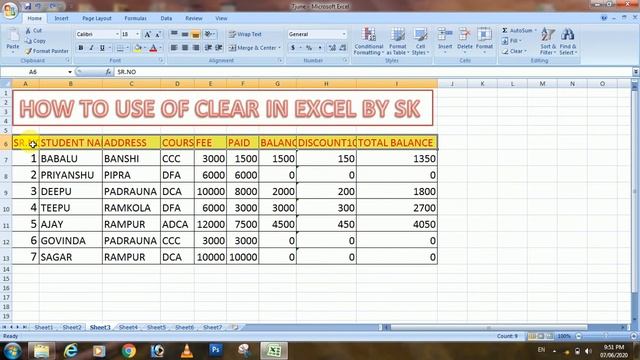This screenshot has width=640, height=360.
Task: Top align cell contents
Action: 174,34
